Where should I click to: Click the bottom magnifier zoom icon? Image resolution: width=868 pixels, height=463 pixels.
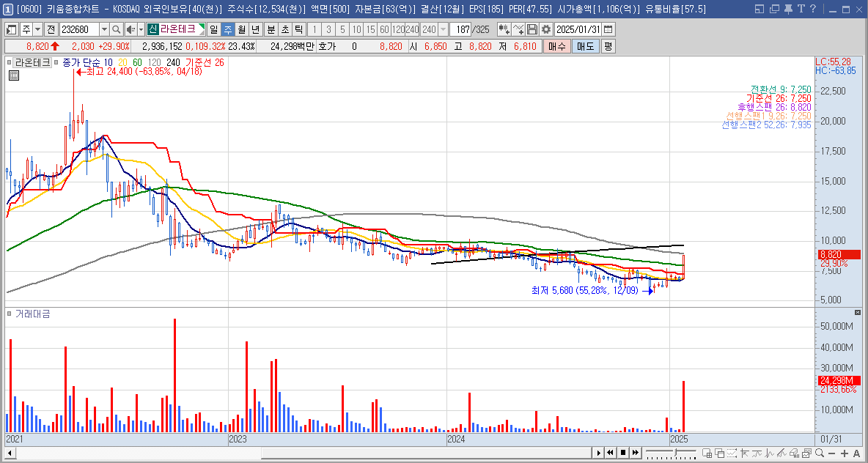820,453
